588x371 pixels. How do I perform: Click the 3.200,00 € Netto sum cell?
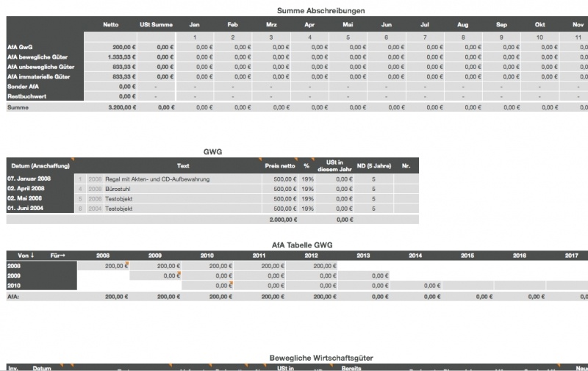click(120, 107)
